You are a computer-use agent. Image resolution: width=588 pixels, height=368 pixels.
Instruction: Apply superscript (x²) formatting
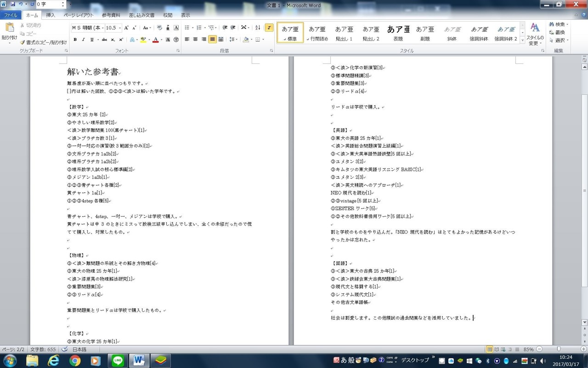121,40
